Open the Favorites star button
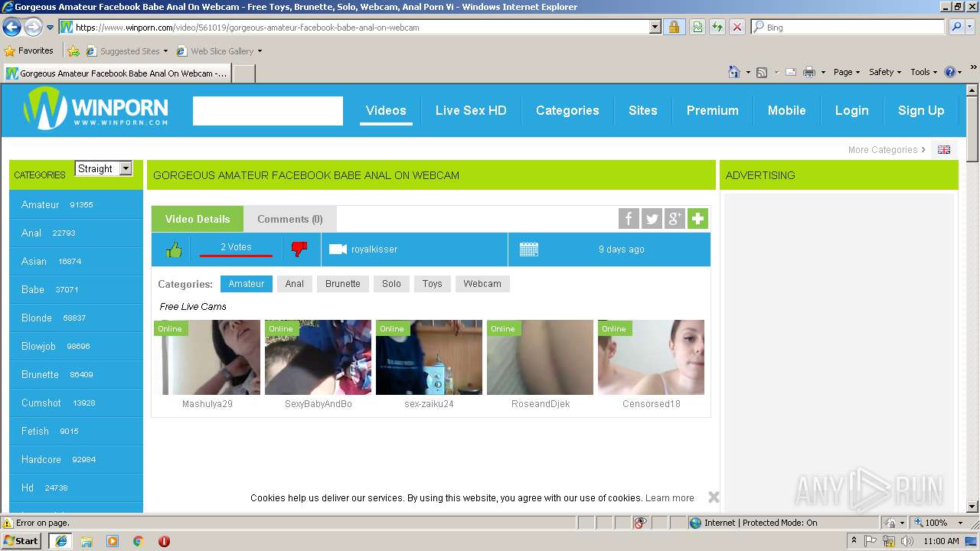Image resolution: width=980 pixels, height=551 pixels. click(x=29, y=51)
